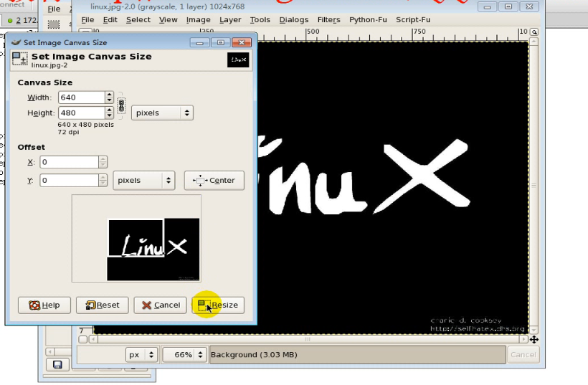Cancel the canvas size dialog
Viewport: 588px width, 385px height.
(x=160, y=305)
